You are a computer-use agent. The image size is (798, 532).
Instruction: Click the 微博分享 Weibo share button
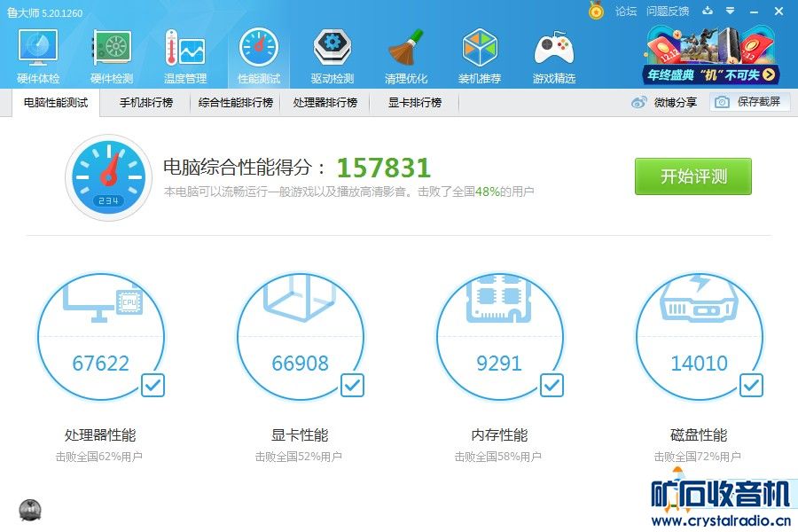tap(664, 102)
